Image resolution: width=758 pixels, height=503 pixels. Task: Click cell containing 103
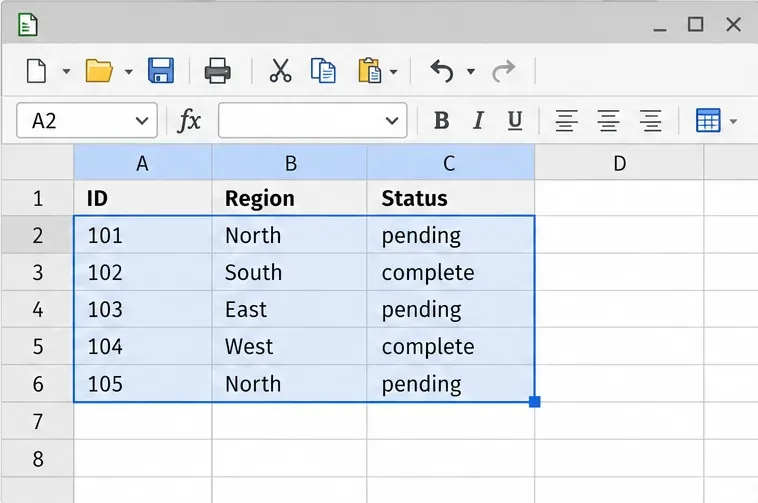143,309
